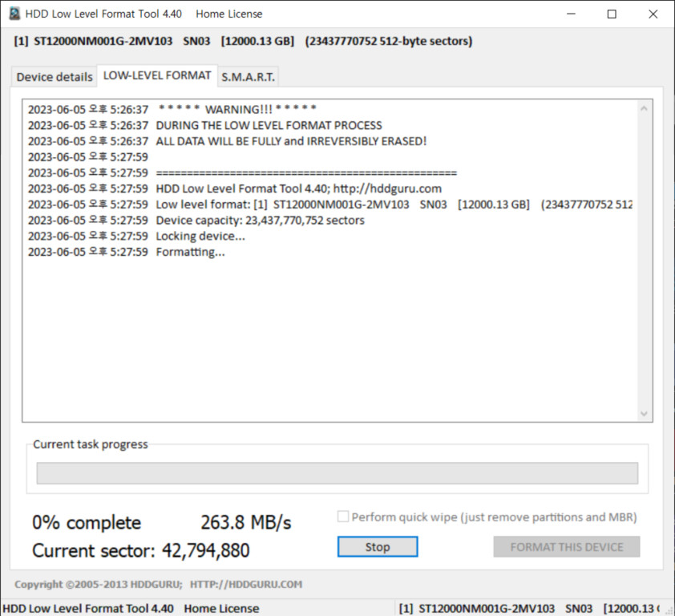Image resolution: width=675 pixels, height=616 pixels.
Task: Click the FORMAT THIS DEVICE button
Action: pos(567,547)
